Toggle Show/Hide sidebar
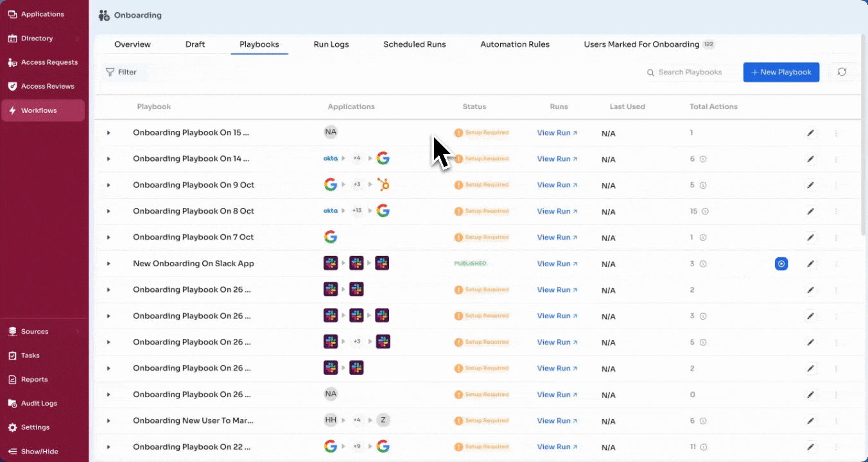 tap(39, 452)
